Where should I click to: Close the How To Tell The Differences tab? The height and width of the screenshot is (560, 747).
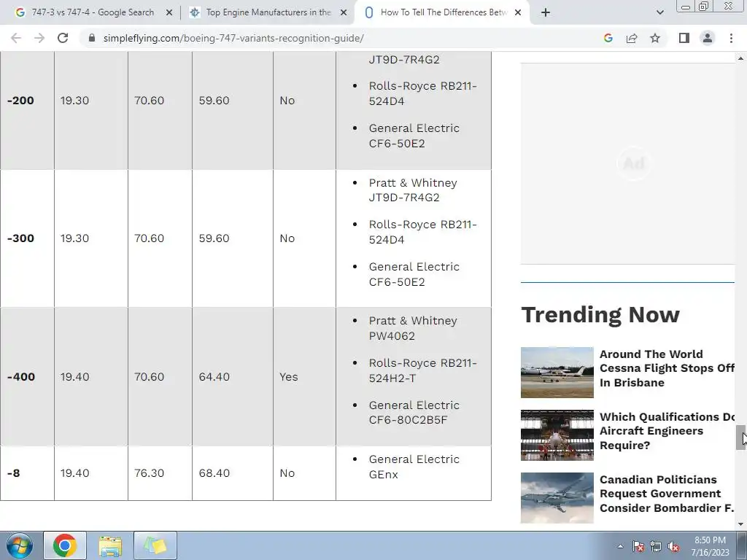(x=519, y=13)
